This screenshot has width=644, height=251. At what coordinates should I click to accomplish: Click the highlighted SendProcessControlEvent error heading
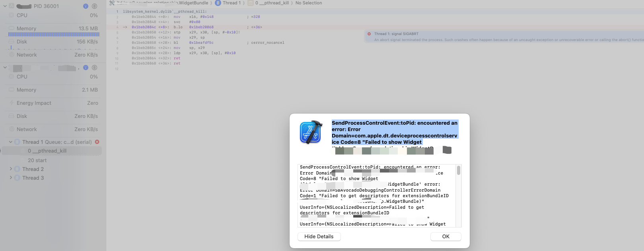point(395,132)
